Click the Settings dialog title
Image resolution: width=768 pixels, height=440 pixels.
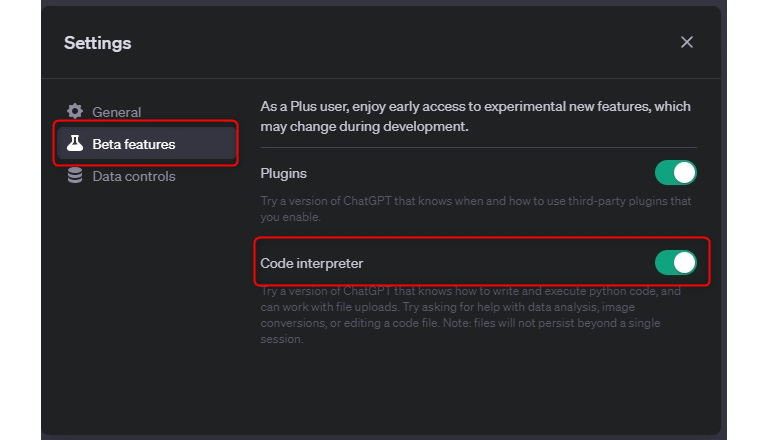97,43
